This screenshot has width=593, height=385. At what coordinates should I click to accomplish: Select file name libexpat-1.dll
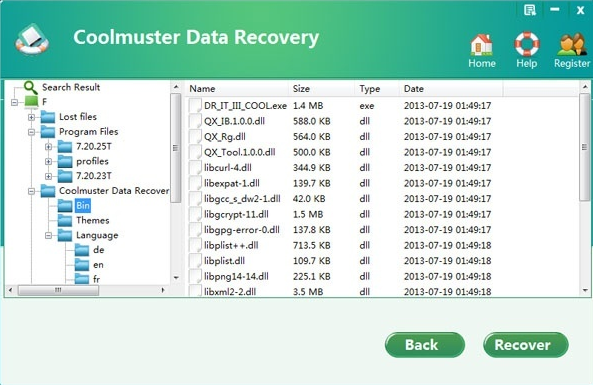[231, 183]
